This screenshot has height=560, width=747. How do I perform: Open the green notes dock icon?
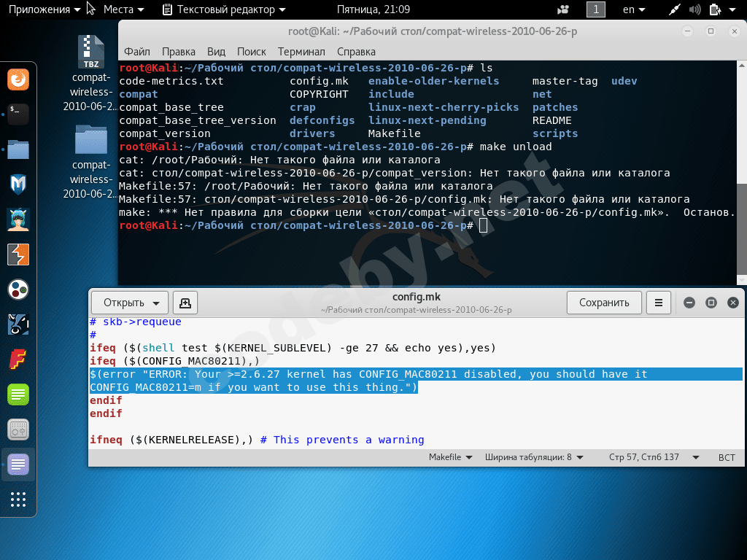pyautogui.click(x=18, y=394)
